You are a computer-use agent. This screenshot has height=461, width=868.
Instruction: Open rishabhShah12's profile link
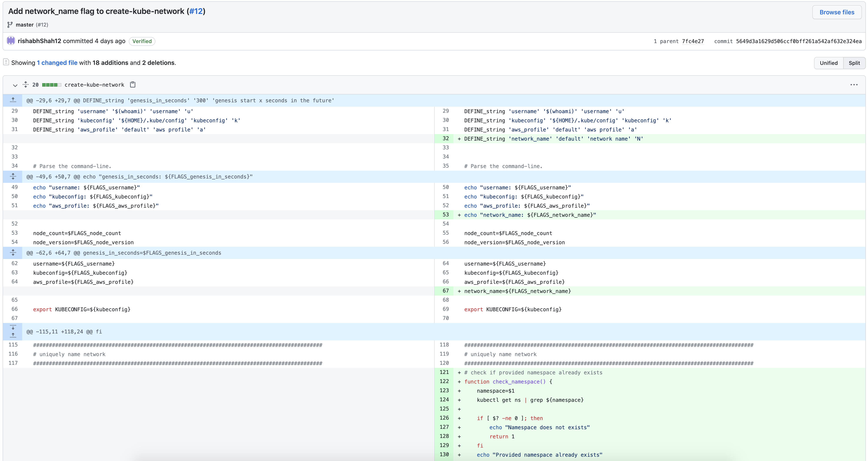pos(39,41)
